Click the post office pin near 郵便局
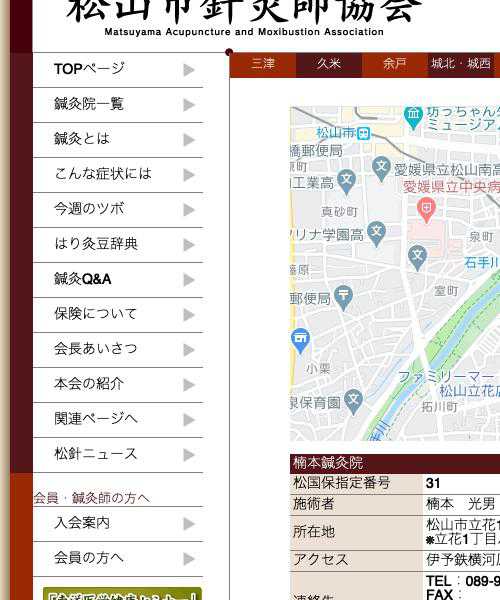The height and width of the screenshot is (600, 500). click(343, 297)
